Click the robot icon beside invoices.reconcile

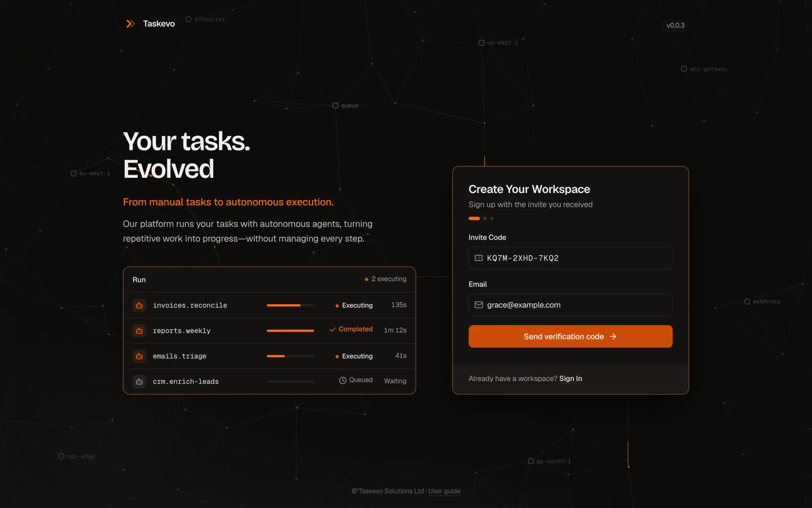(x=139, y=305)
